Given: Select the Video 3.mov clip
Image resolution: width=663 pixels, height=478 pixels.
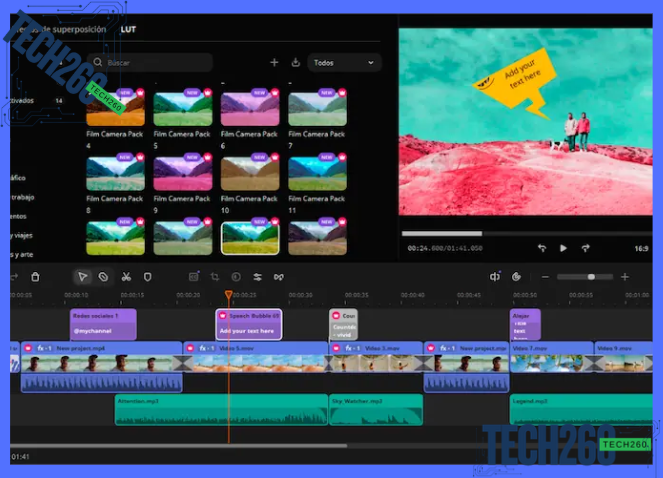Looking at the screenshot, I should (376, 357).
